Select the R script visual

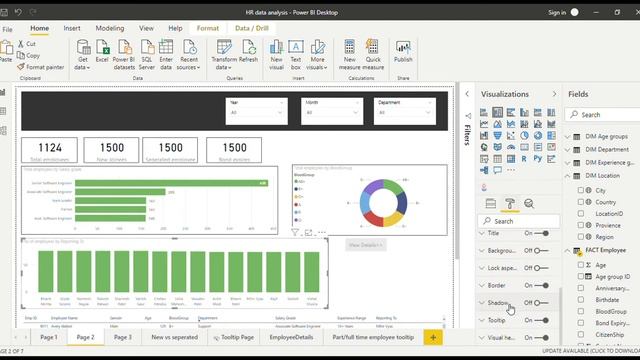coord(524,159)
